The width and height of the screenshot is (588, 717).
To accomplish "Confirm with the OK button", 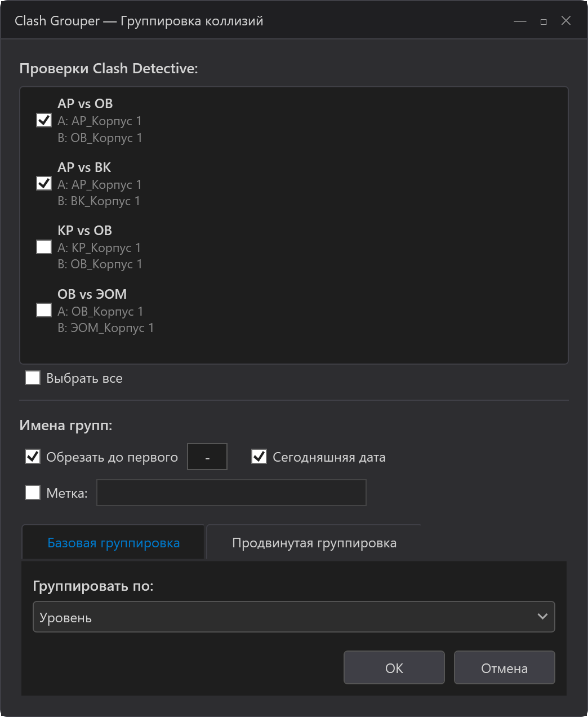I will (394, 668).
